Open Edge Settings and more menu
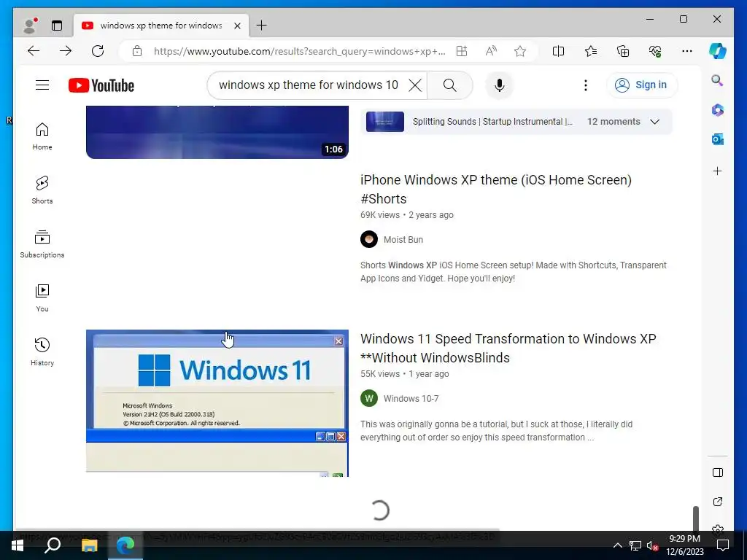The width and height of the screenshot is (747, 560). pyautogui.click(x=687, y=51)
